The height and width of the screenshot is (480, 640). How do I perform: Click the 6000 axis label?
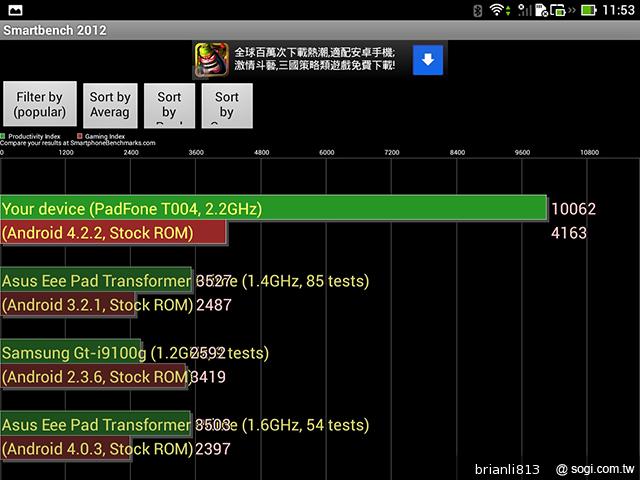click(x=327, y=152)
